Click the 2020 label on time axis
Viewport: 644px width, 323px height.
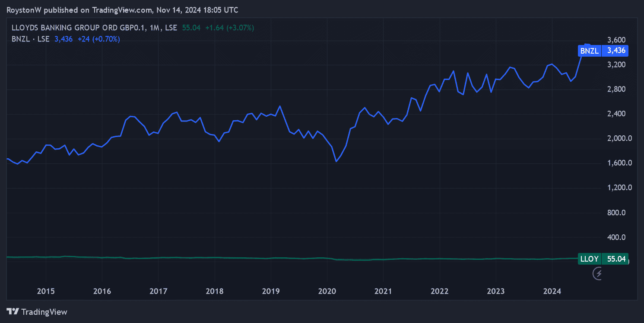pyautogui.click(x=327, y=291)
